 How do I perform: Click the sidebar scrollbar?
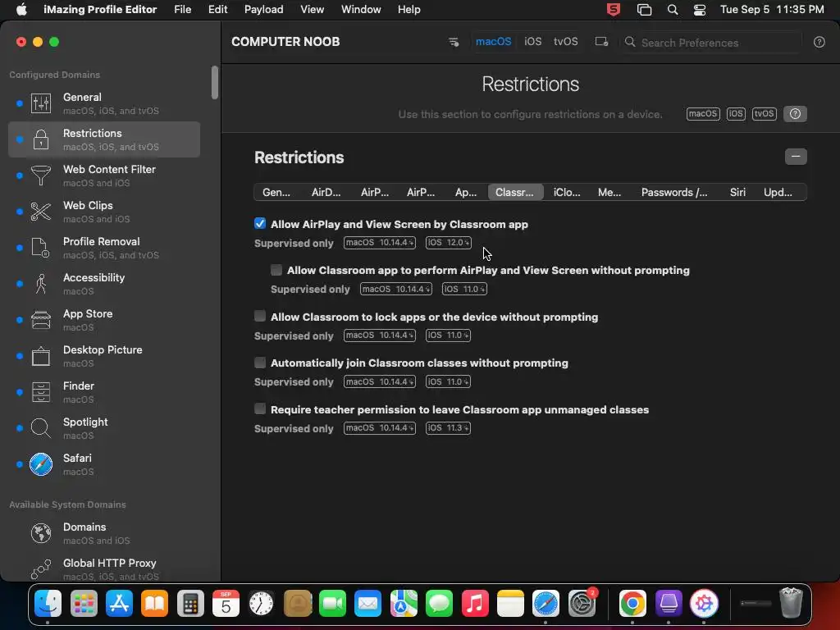coord(215,83)
